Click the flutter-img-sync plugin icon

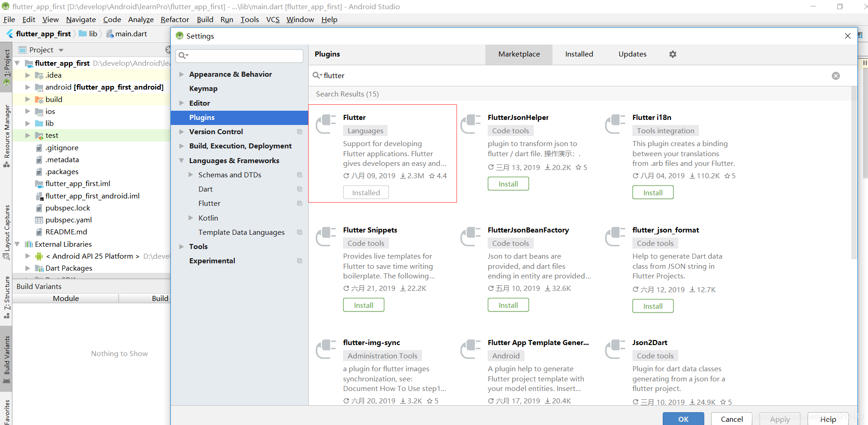click(x=326, y=349)
